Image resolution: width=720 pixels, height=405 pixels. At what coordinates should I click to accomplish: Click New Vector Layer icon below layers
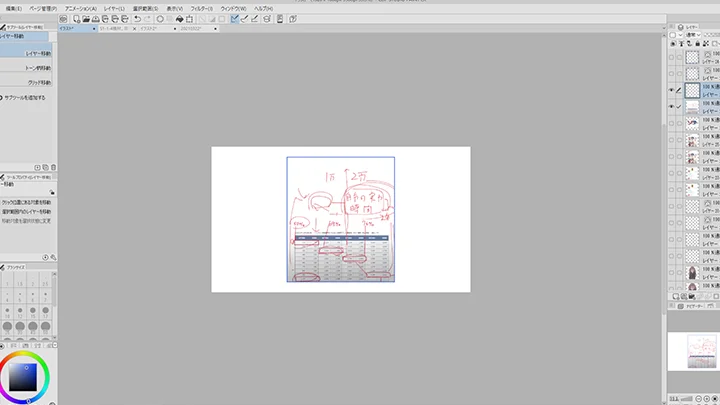[684, 297]
